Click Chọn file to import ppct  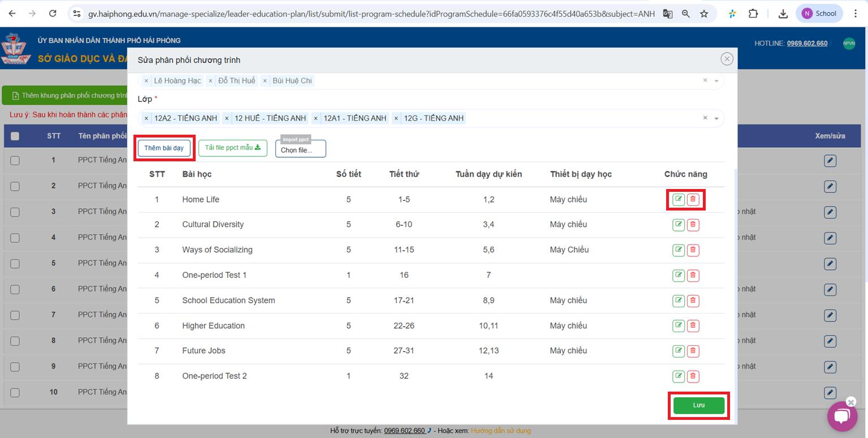[x=300, y=150]
